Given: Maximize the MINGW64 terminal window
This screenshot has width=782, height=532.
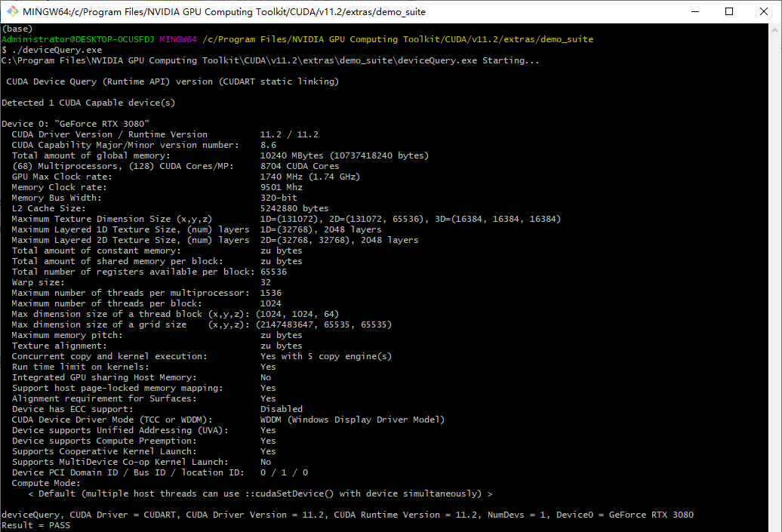Looking at the screenshot, I should point(729,11).
